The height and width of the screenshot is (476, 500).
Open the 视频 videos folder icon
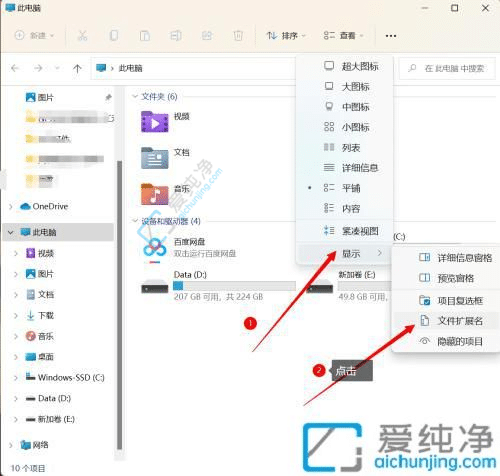(155, 122)
